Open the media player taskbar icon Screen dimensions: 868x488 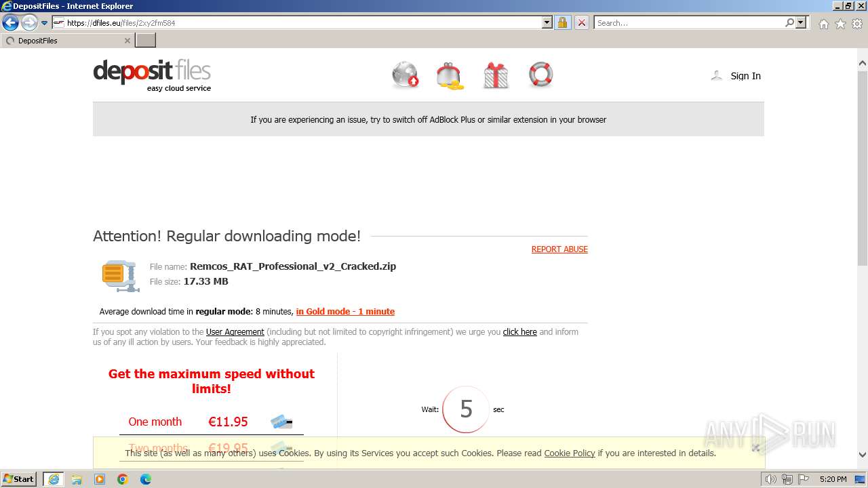[x=100, y=479]
